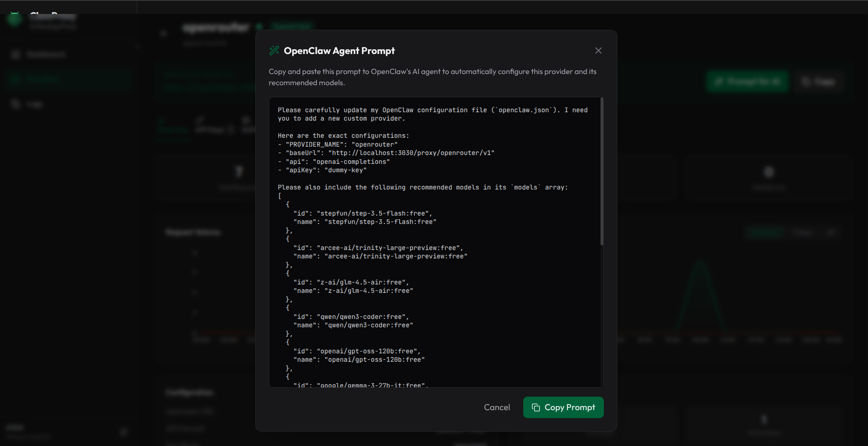The height and width of the screenshot is (446, 868).
Task: Click the "api": "openai-completions" line
Action: click(x=334, y=162)
